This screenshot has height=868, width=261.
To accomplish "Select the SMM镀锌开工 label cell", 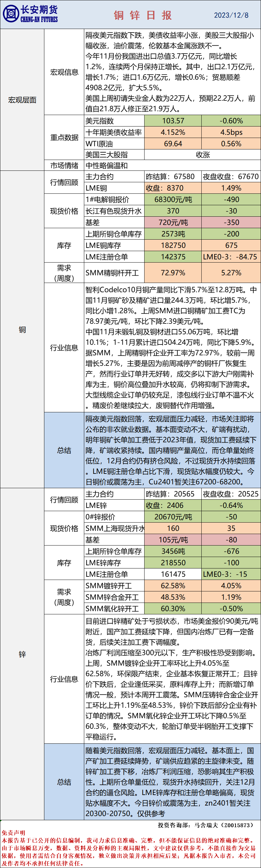I will 114,586.
